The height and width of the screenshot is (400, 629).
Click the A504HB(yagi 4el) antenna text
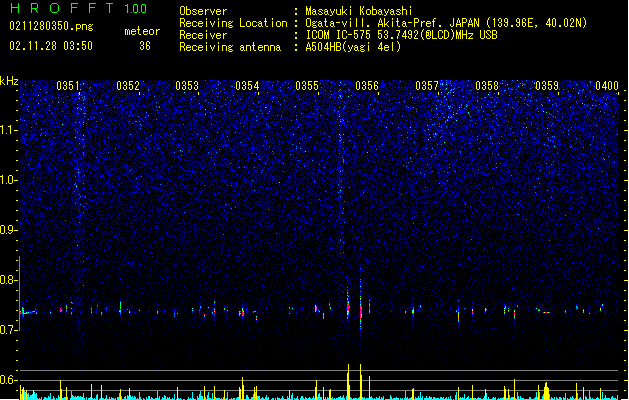pyautogui.click(x=353, y=47)
